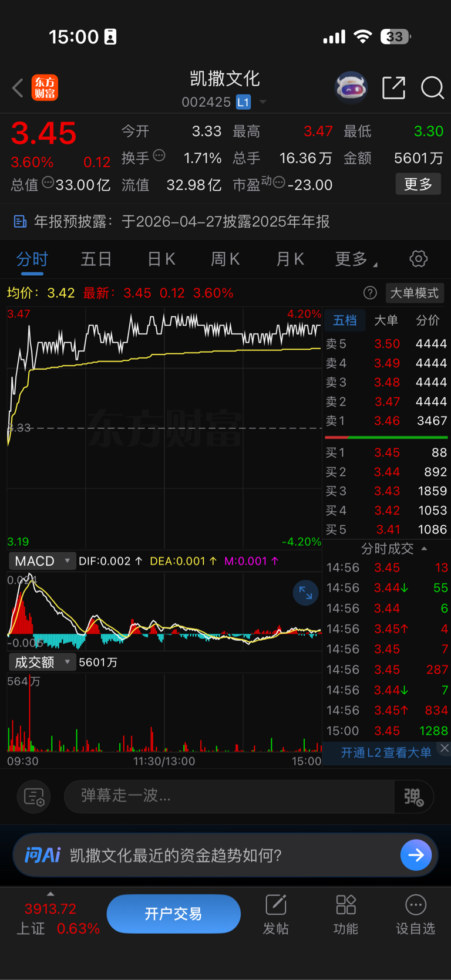Tap the 总值 info circle icon

pos(48,183)
